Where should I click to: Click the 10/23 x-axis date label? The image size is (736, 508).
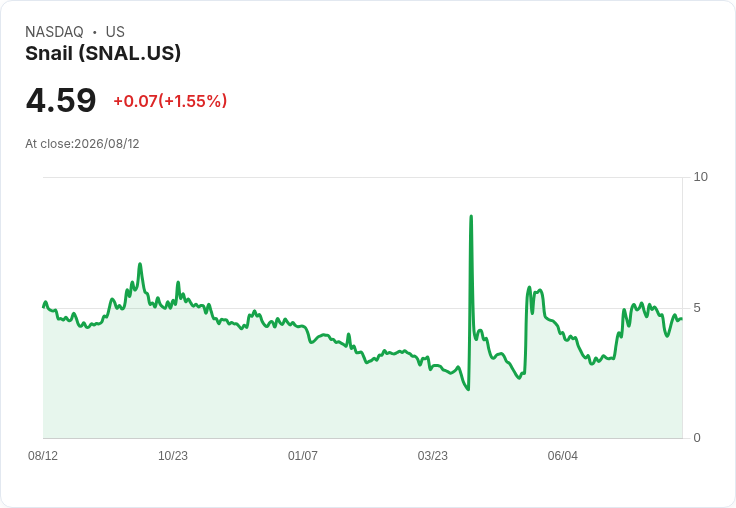pos(173,455)
